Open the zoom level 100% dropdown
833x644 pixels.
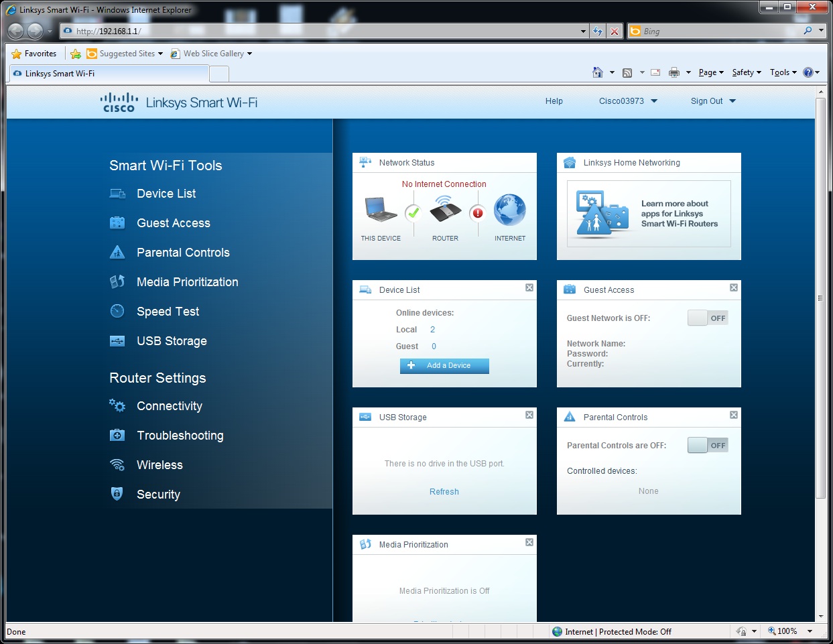tap(810, 631)
